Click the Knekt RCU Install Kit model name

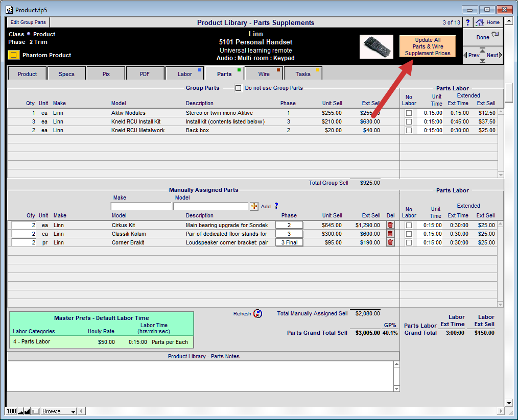(x=136, y=121)
